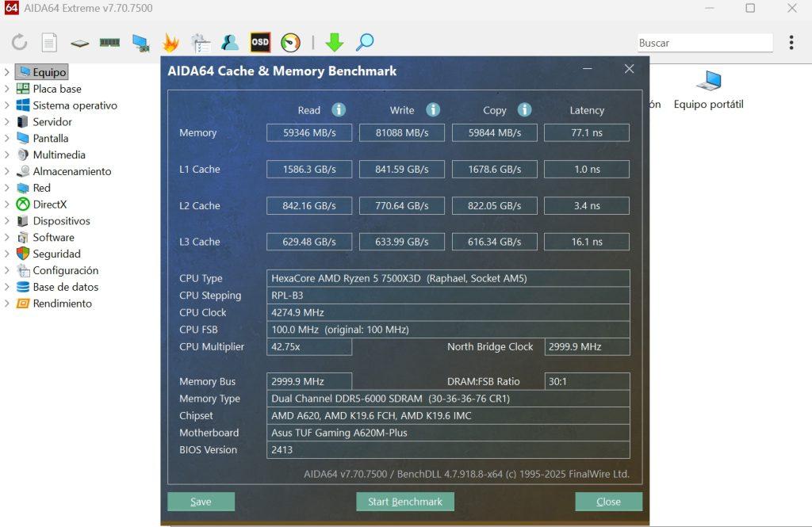812x527 pixels.
Task: Click the AIDA64 app logo icon
Action: tap(11, 8)
